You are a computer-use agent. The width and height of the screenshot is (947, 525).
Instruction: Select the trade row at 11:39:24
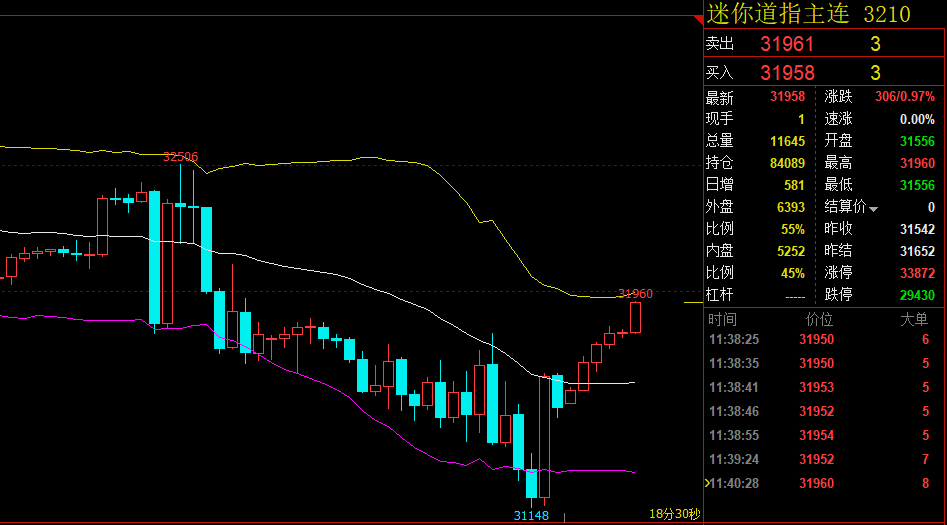coord(824,459)
